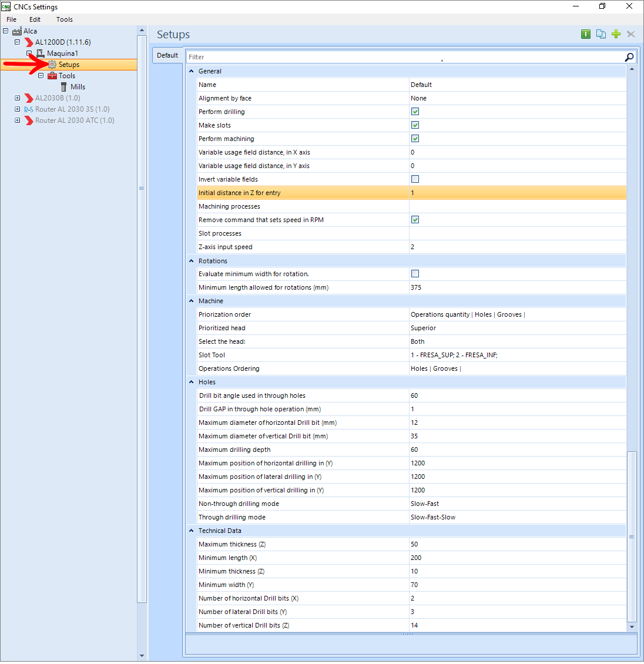This screenshot has height=664, width=644.
Task: Click the Router AL 2030 3S icon
Action: 28,109
